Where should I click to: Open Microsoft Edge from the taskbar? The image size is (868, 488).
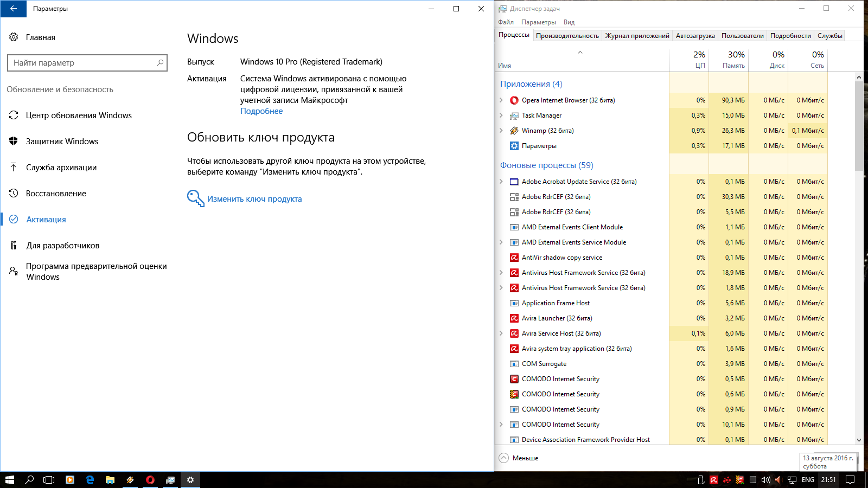point(90,480)
